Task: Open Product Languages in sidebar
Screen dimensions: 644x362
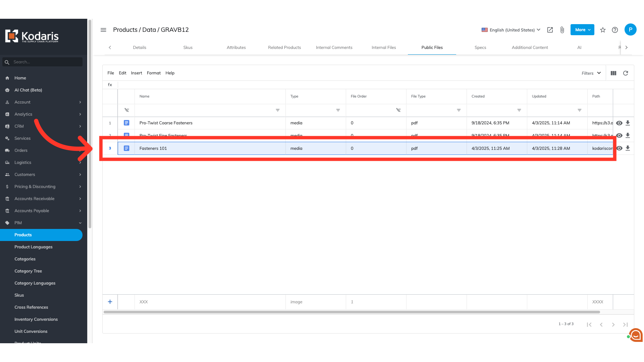Action: pos(34,247)
